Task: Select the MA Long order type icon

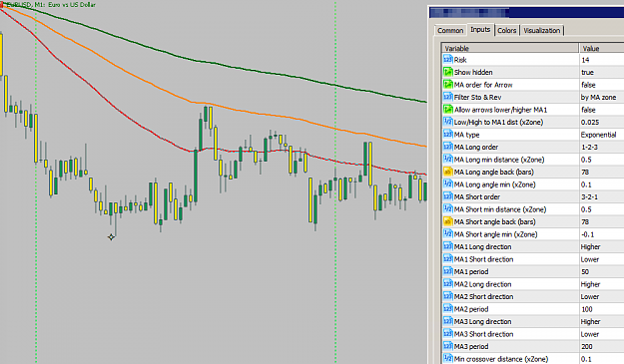Action: tap(447, 147)
